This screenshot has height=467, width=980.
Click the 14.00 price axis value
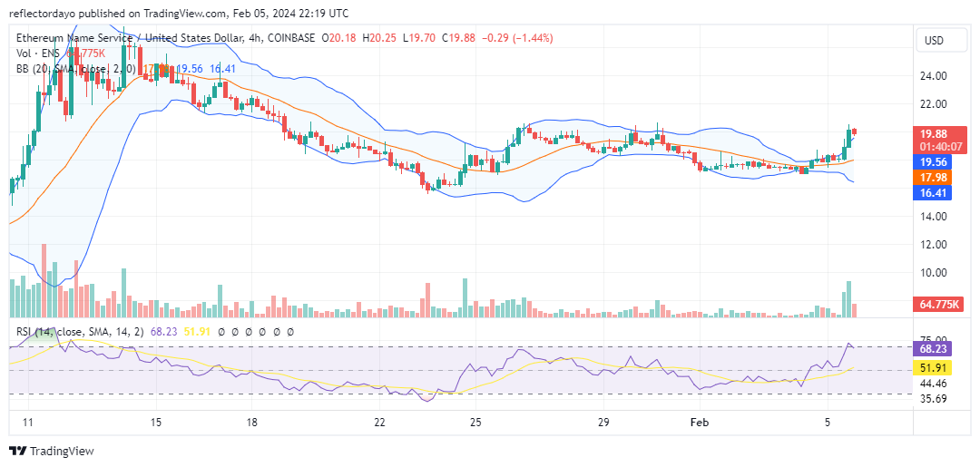[933, 216]
